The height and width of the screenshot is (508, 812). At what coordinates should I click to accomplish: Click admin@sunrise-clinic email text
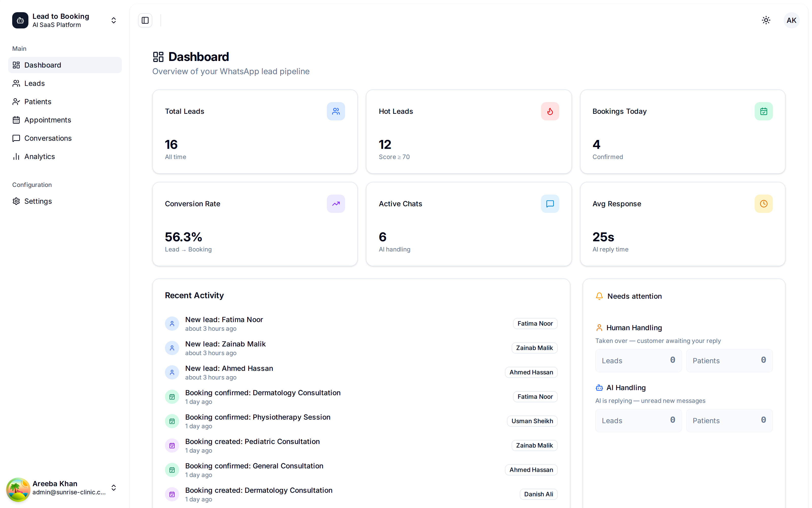pyautogui.click(x=69, y=492)
